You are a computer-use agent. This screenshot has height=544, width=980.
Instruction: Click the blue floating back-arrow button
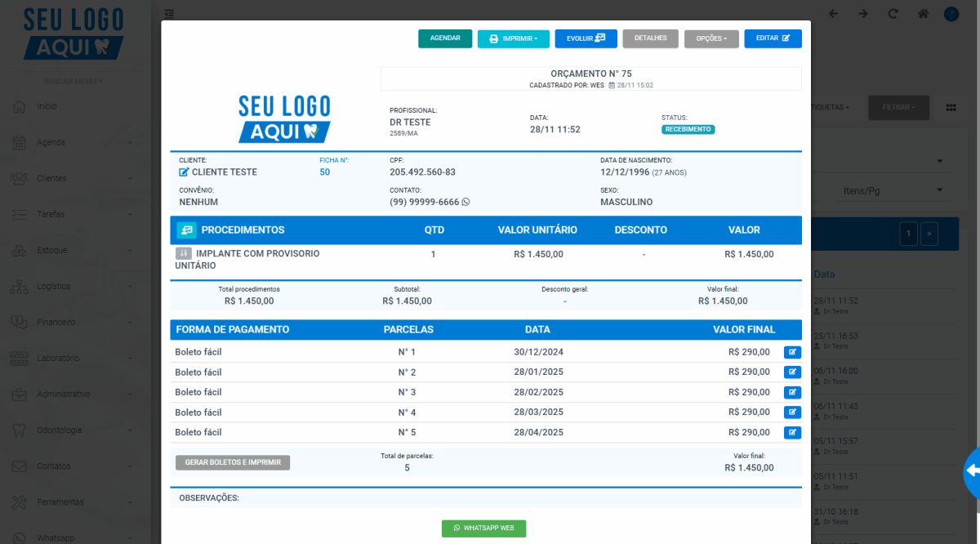(972, 471)
